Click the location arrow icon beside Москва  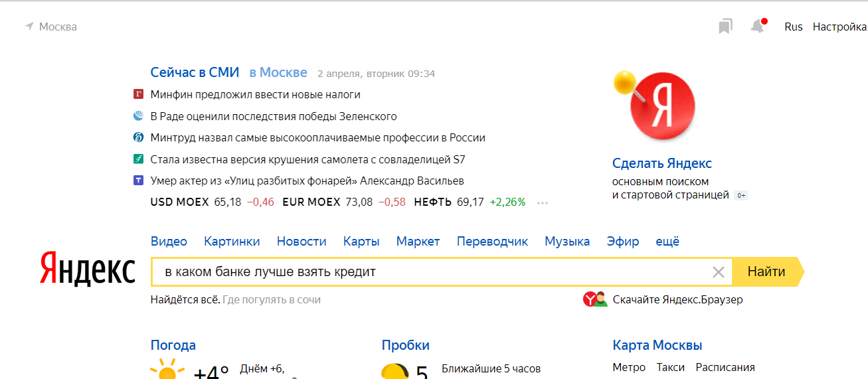pos(29,27)
